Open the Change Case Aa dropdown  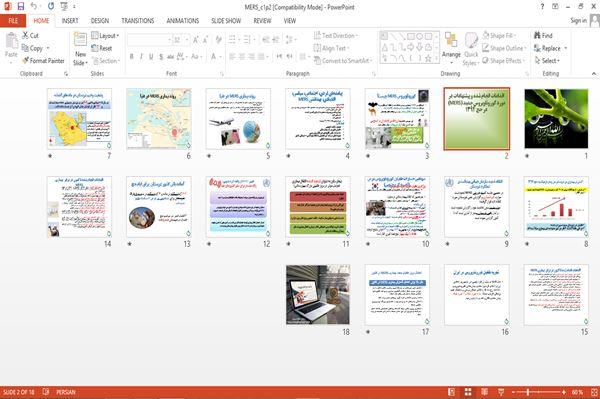click(196, 57)
